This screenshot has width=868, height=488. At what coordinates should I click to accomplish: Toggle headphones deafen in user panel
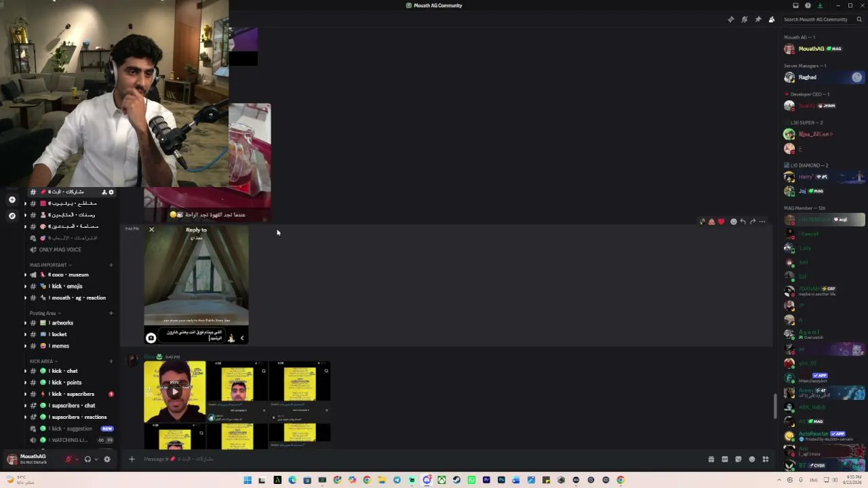tap(87, 459)
